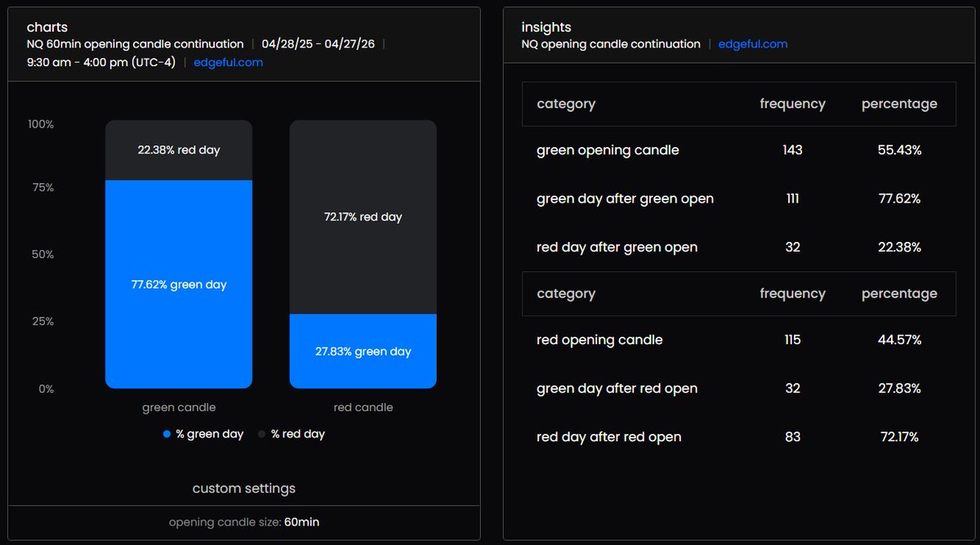
Task: Click the red candle axis label
Action: click(x=363, y=407)
